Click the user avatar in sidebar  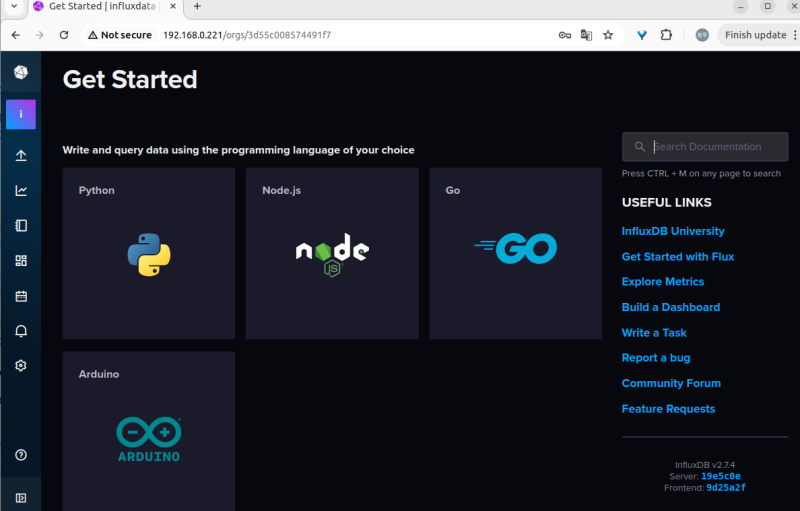coord(21,114)
